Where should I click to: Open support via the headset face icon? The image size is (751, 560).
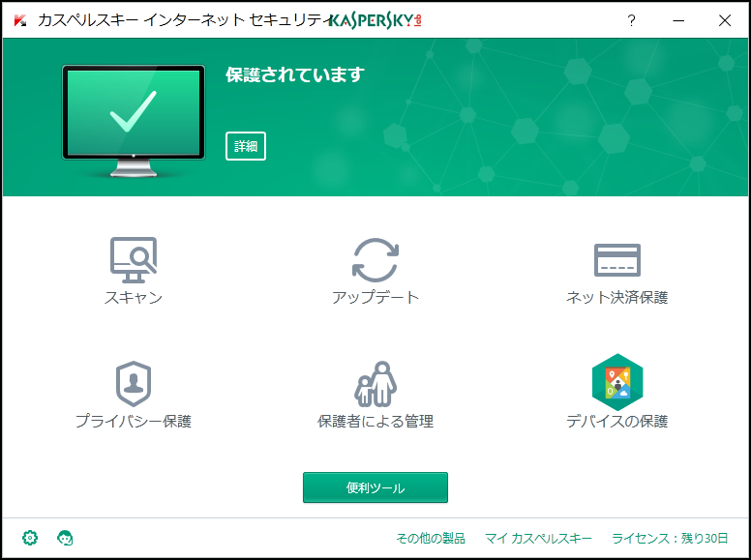pos(65,538)
